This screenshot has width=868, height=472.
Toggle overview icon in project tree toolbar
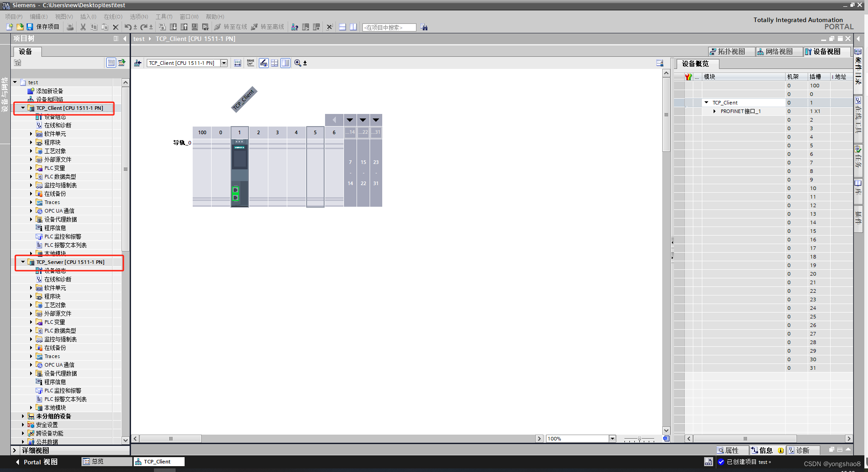[x=111, y=63]
